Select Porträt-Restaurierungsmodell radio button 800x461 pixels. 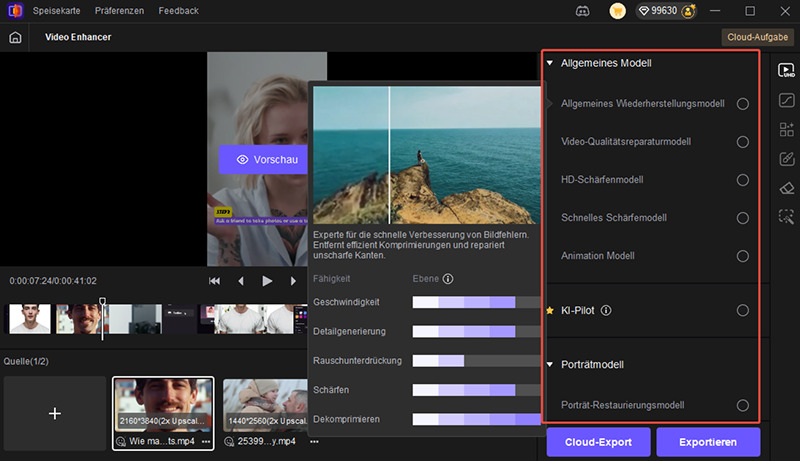coord(743,405)
